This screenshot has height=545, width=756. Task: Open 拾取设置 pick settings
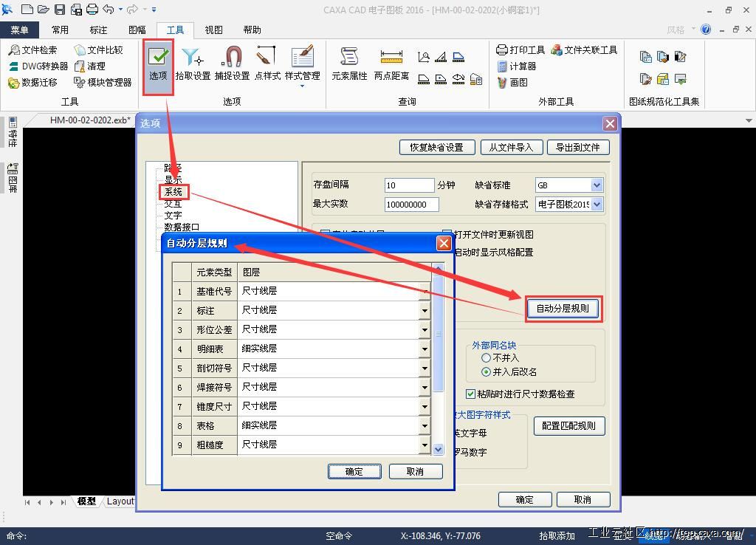(x=193, y=64)
